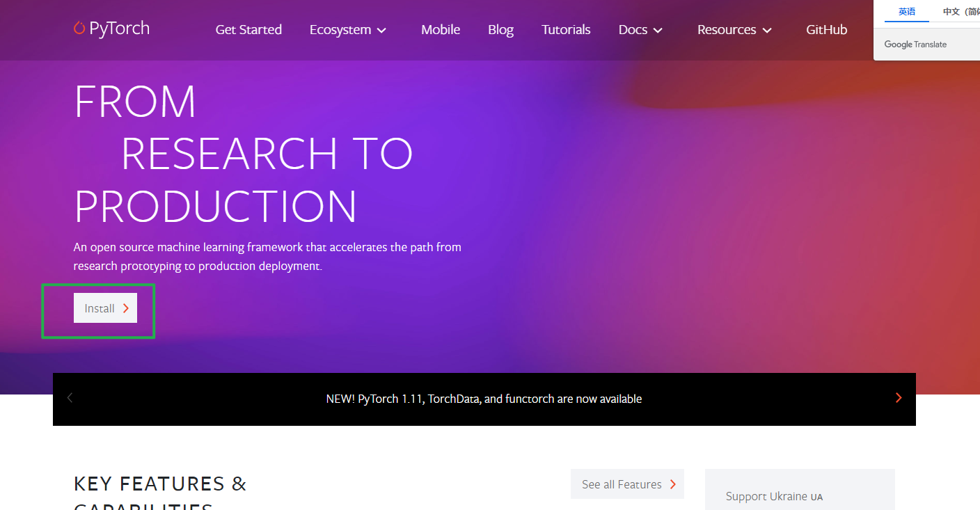Expand the Docs dropdown menu
Screen dimensions: 980x510
pos(640,30)
